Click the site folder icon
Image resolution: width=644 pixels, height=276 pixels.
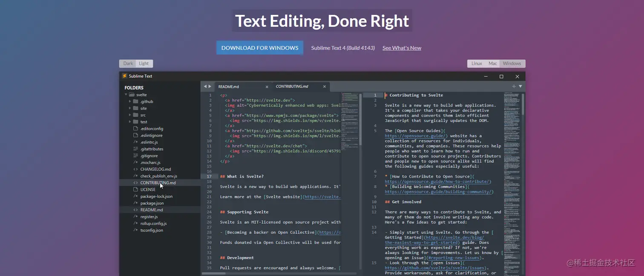click(135, 109)
